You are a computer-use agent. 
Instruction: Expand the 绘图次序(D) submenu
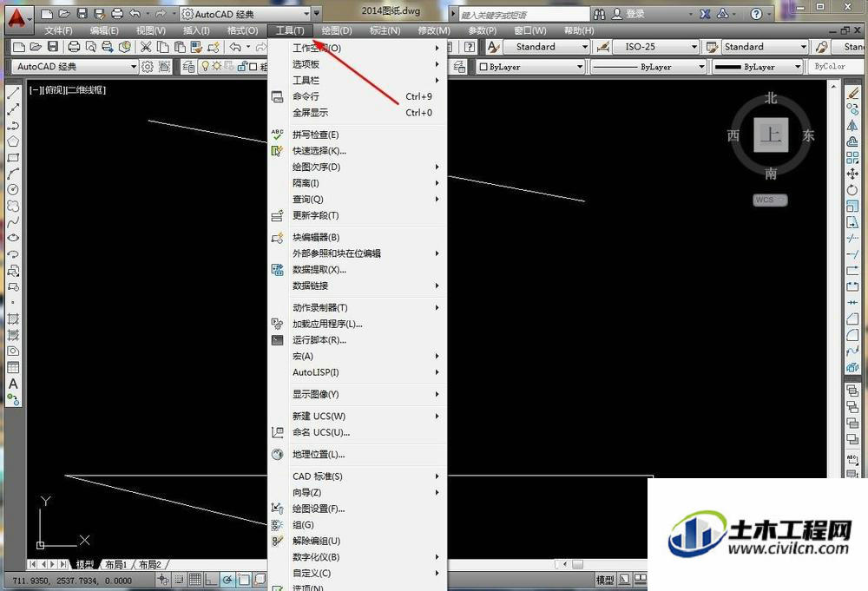(357, 167)
